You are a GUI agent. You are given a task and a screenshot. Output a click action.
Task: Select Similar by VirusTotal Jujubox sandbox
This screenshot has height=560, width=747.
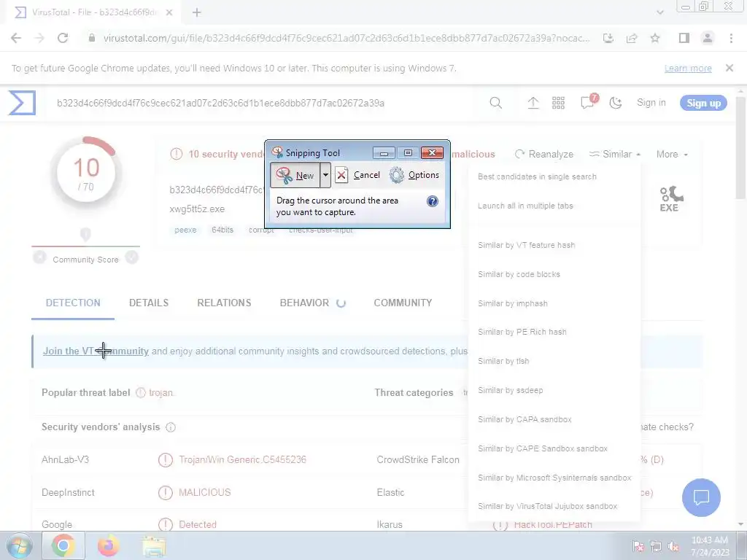(x=547, y=506)
